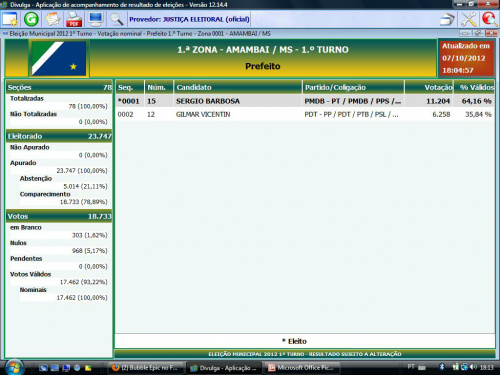Screen dimensions: 500x375
Task: Click the Mato Grosso do Sul flag
Action: pyautogui.click(x=59, y=58)
